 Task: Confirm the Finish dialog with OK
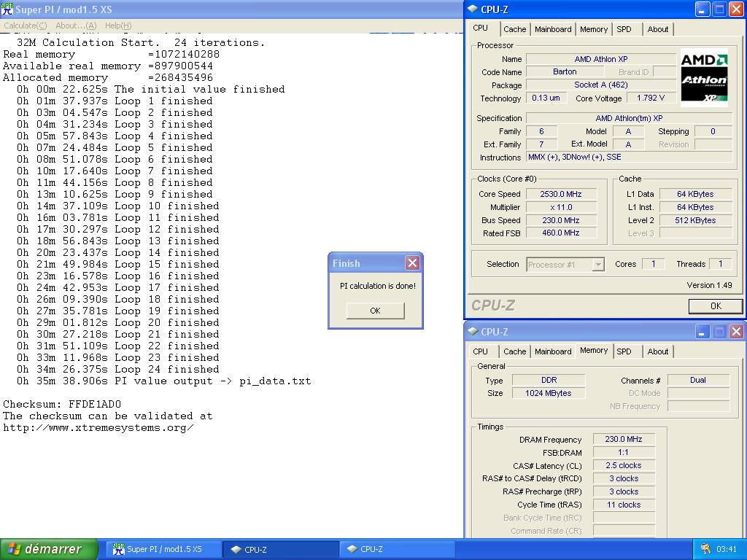[x=376, y=311]
